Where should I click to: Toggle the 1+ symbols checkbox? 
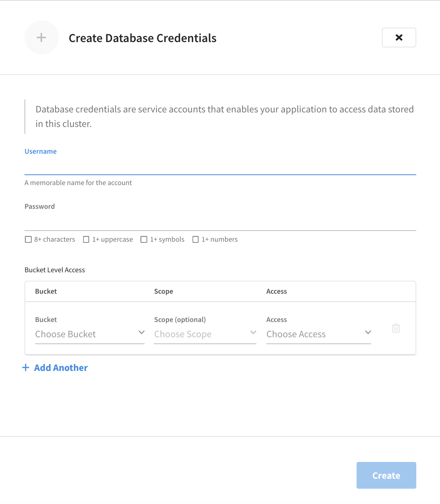tap(144, 239)
